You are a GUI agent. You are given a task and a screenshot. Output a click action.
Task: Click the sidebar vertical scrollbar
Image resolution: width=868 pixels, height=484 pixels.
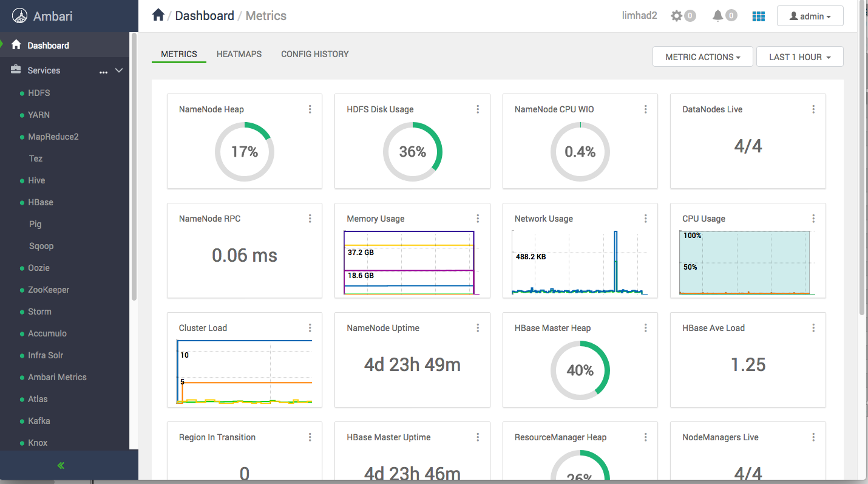[x=134, y=166]
